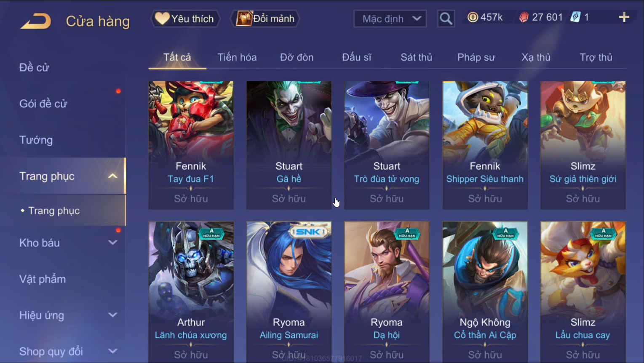Collapse the Trang phục sidebar section
Image resolution: width=644 pixels, height=363 pixels.
click(x=112, y=176)
